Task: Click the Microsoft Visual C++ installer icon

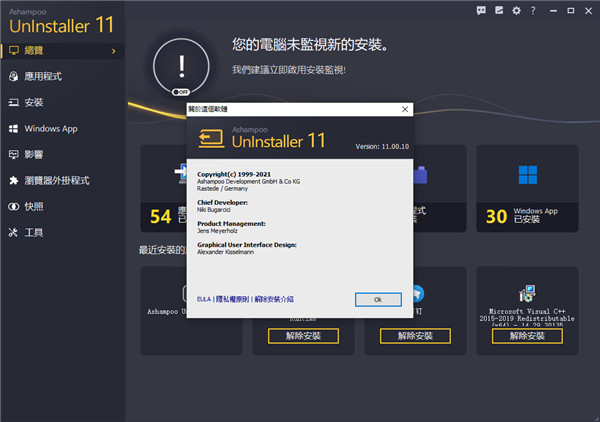Action: [x=527, y=294]
